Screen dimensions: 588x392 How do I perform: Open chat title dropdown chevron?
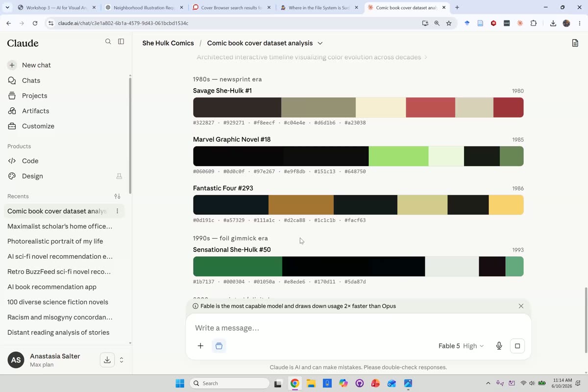(320, 43)
